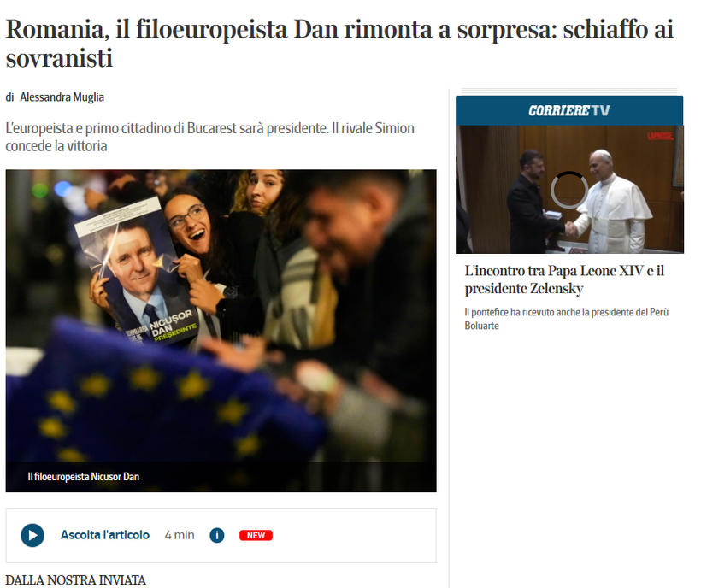
Task: Click the audio player bar box
Action: [x=221, y=535]
